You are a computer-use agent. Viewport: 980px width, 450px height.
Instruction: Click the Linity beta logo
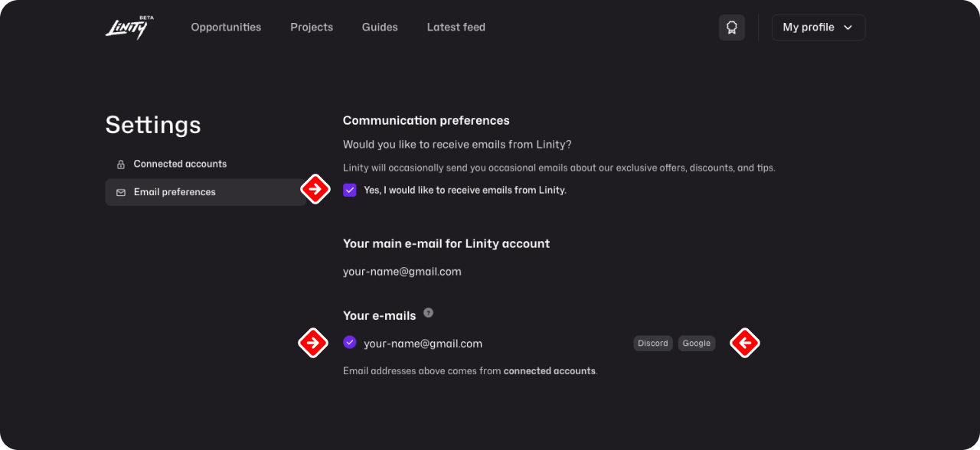(x=129, y=28)
